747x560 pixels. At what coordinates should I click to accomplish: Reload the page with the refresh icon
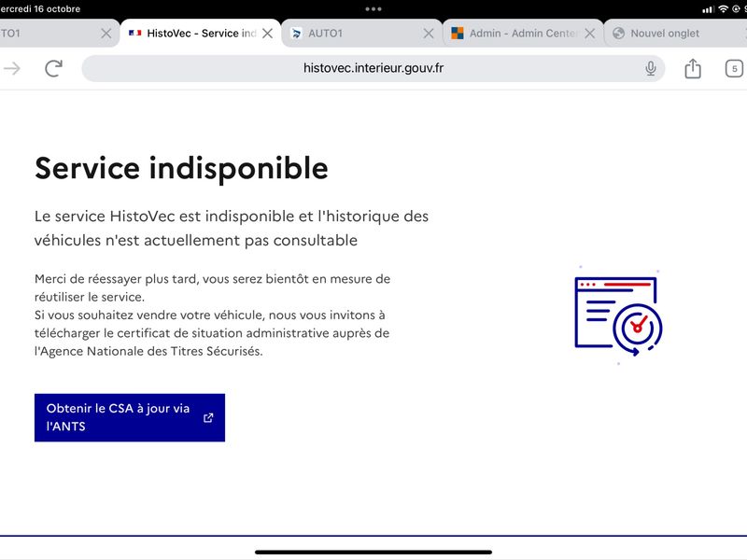tap(54, 68)
